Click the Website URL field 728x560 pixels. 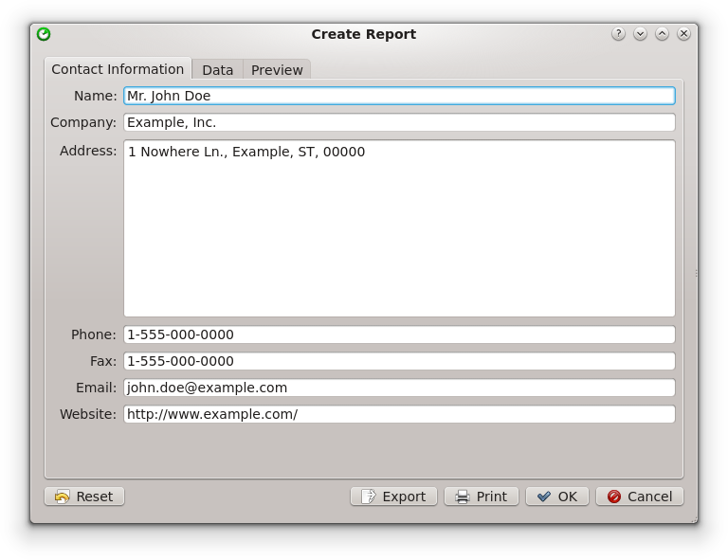click(399, 414)
